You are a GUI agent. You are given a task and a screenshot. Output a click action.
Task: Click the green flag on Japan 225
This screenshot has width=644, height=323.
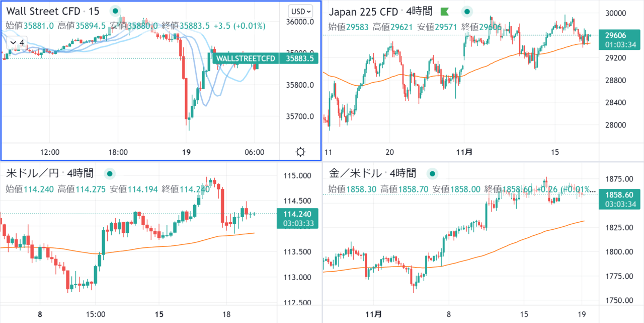[x=444, y=11]
